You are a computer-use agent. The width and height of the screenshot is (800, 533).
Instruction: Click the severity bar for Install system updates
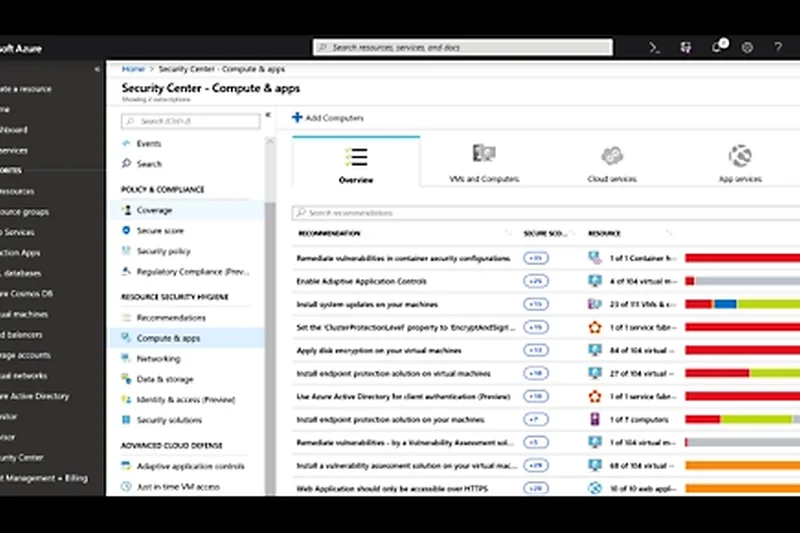click(742, 304)
